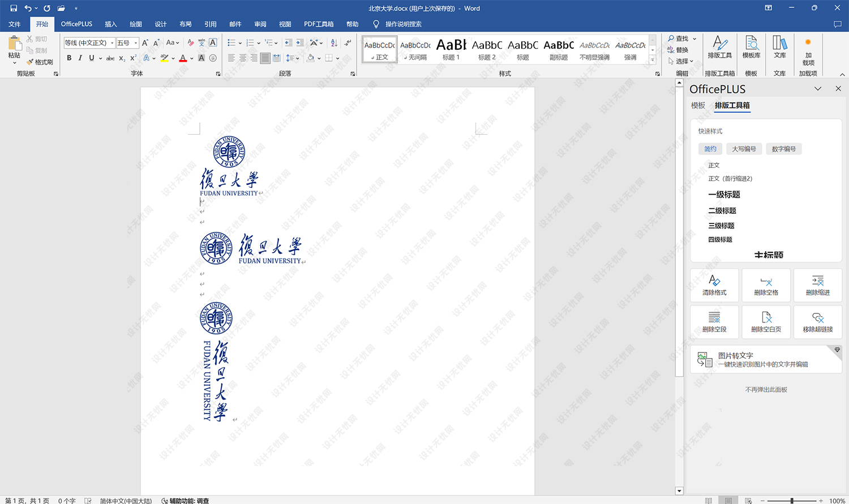
Task: Apply character border icon
Action: point(213,42)
